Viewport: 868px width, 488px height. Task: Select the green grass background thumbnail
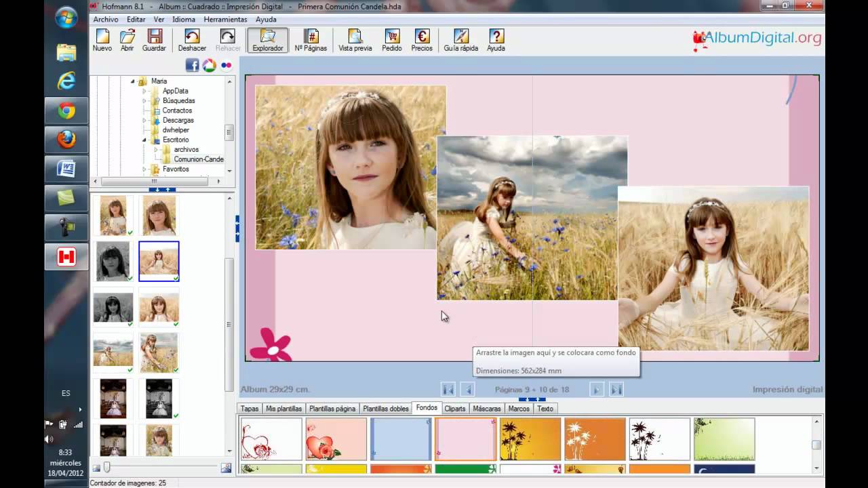pos(724,439)
